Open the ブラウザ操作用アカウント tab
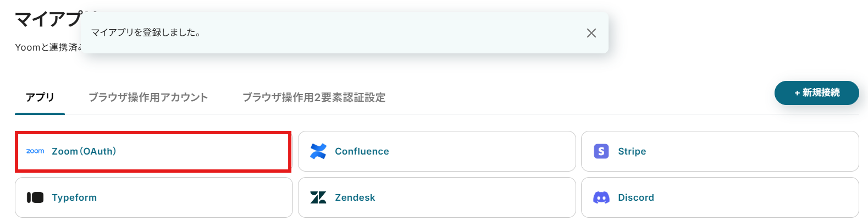 pyautogui.click(x=148, y=97)
